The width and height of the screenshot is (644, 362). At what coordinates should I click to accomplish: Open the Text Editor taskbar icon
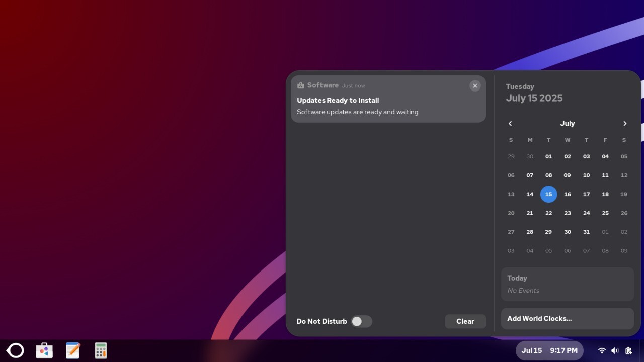click(73, 350)
